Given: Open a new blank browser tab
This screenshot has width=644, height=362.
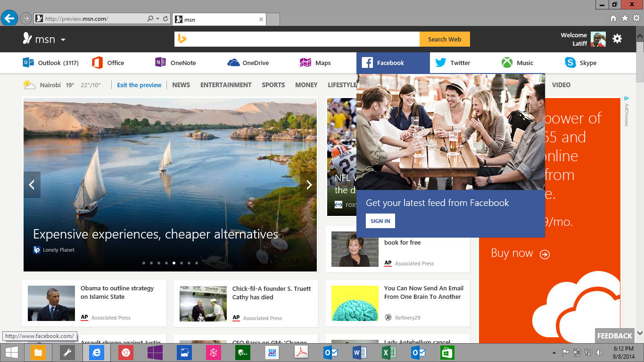Looking at the screenshot, I should [273, 19].
